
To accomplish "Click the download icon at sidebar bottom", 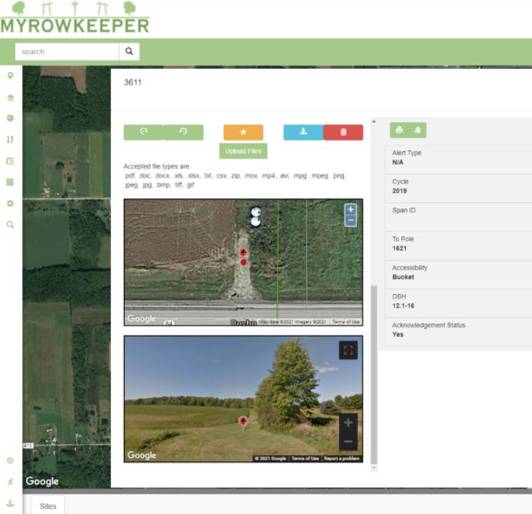I will click(10, 503).
